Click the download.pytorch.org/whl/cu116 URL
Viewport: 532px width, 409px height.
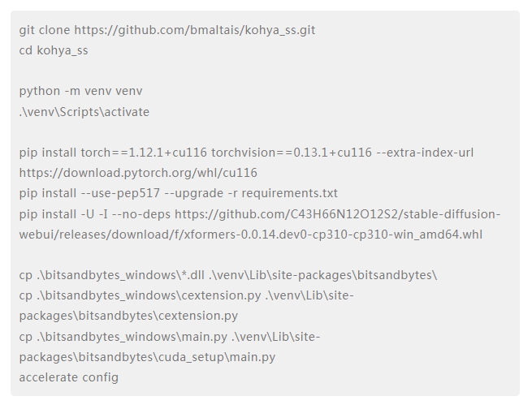(138, 173)
